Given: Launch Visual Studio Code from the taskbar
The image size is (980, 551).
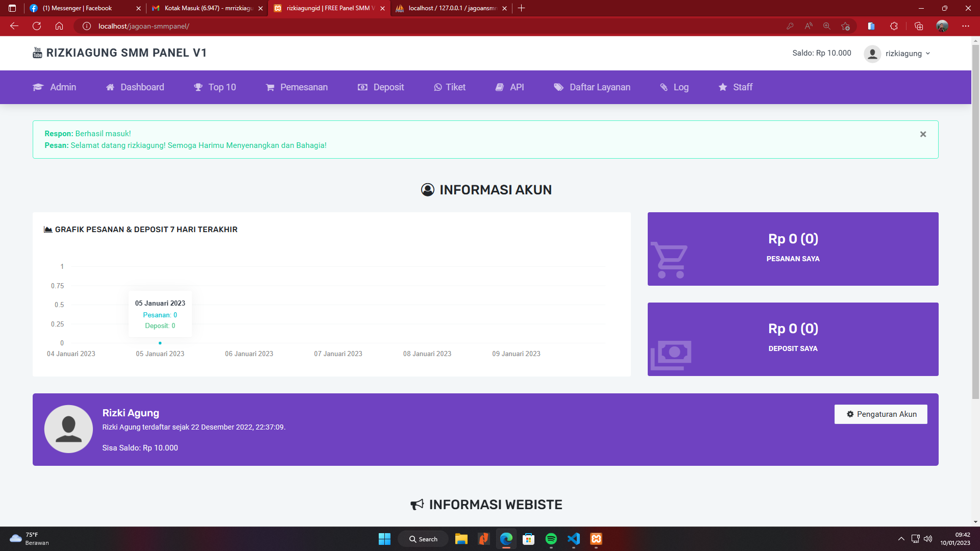Looking at the screenshot, I should tap(573, 539).
